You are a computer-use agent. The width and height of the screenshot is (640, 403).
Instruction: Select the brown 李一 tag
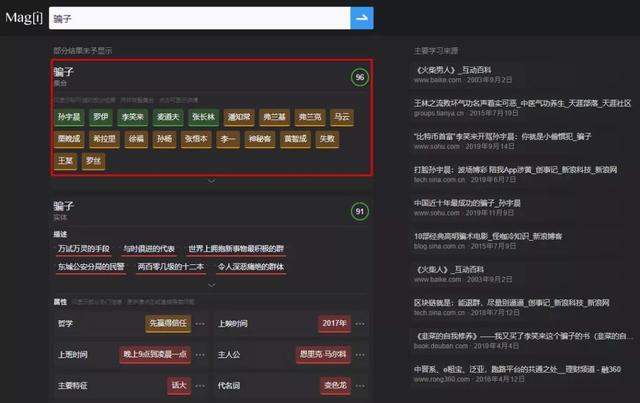(x=228, y=139)
